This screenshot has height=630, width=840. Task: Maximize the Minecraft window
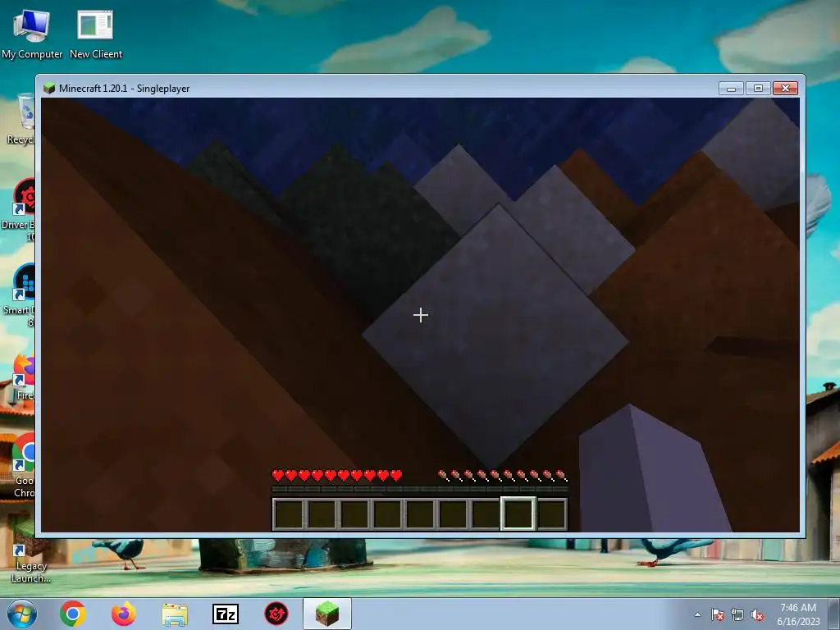click(x=758, y=88)
